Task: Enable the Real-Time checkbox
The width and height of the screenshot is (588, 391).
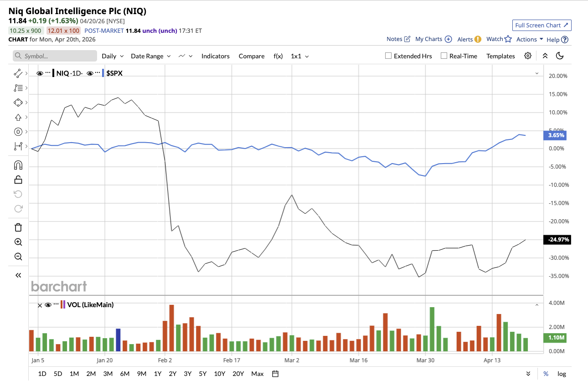Action: pyautogui.click(x=444, y=56)
